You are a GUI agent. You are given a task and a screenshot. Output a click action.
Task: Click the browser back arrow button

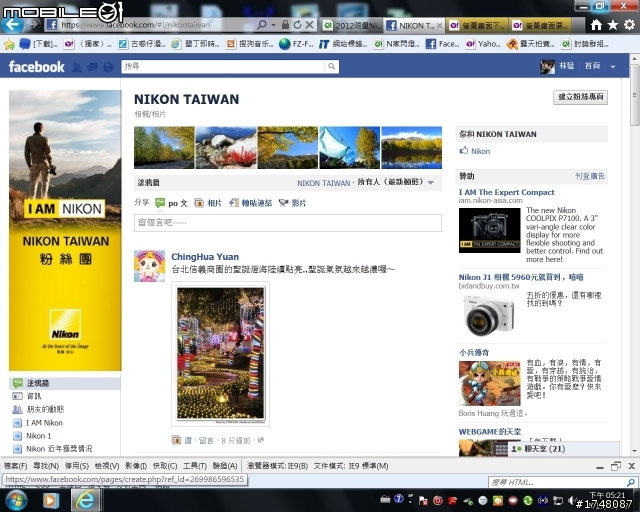point(11,24)
